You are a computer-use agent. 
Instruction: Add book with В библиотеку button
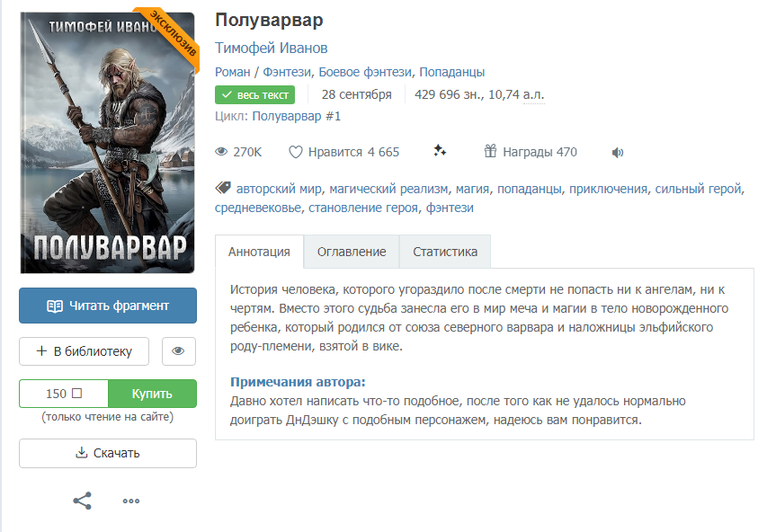click(85, 351)
